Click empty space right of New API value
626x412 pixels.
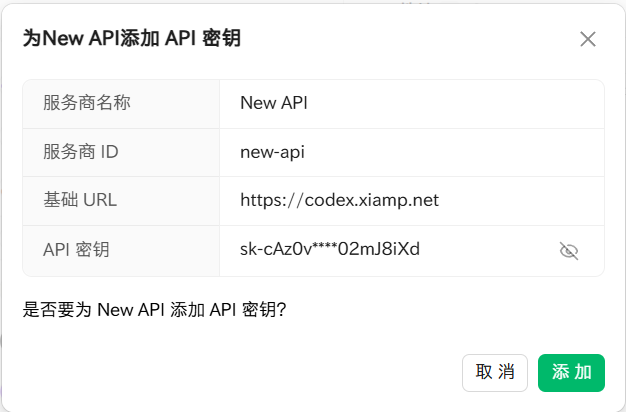pyautogui.click(x=450, y=103)
